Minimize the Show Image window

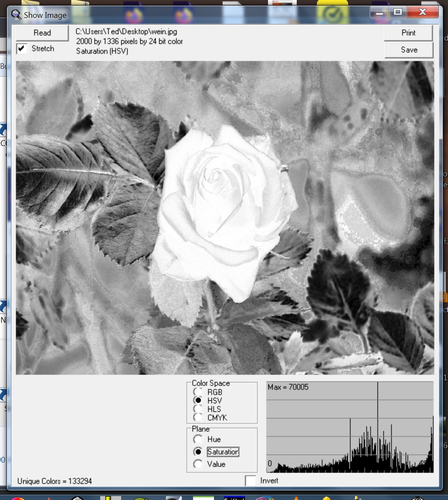[x=380, y=13]
